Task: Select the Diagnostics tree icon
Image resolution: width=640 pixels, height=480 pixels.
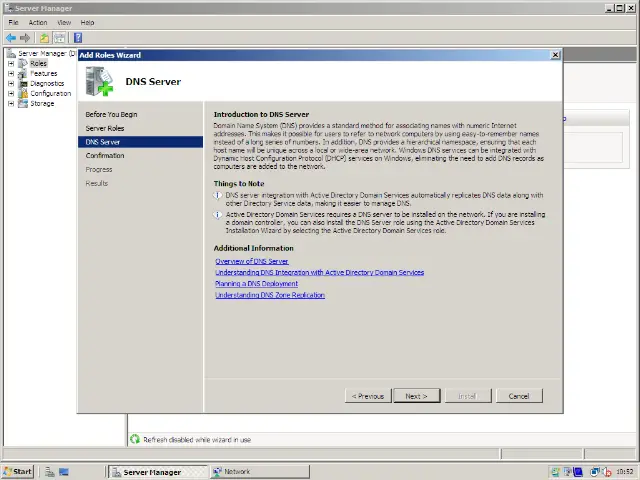Action: tap(23, 83)
